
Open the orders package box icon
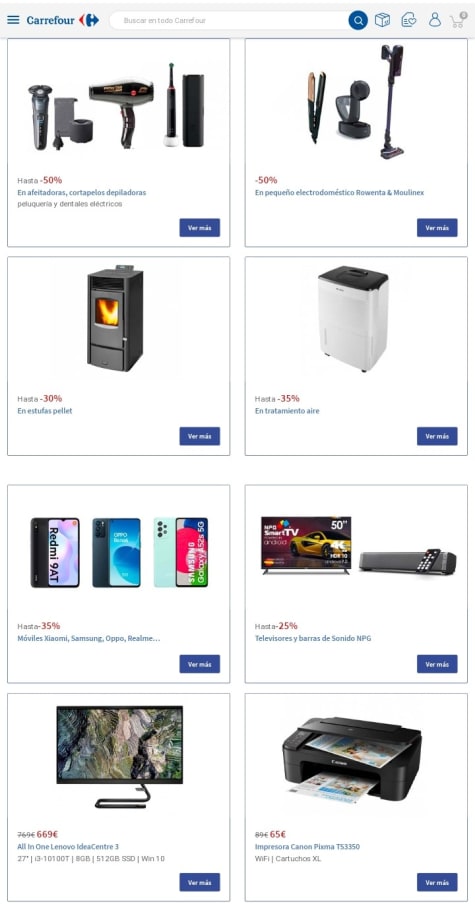pos(382,20)
